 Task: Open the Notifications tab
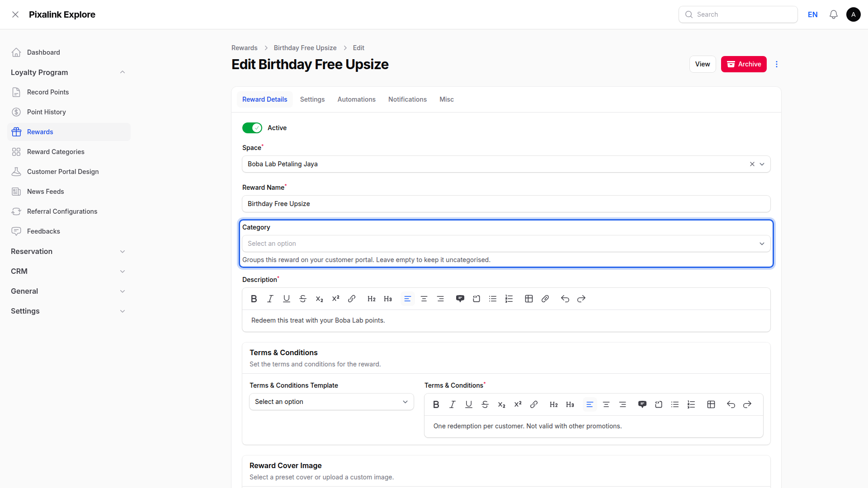coord(407,99)
